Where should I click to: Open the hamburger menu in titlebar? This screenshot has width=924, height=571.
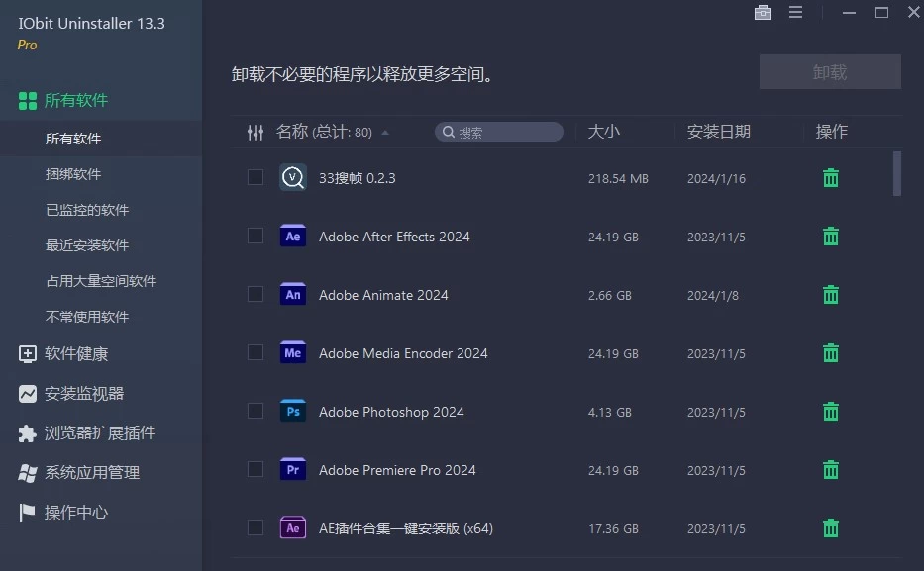point(796,13)
